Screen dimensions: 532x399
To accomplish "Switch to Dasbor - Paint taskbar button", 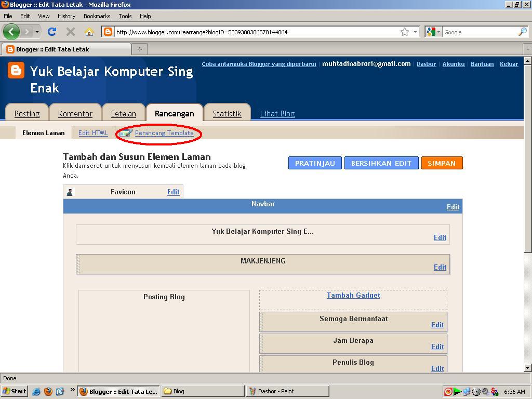I will tap(287, 391).
